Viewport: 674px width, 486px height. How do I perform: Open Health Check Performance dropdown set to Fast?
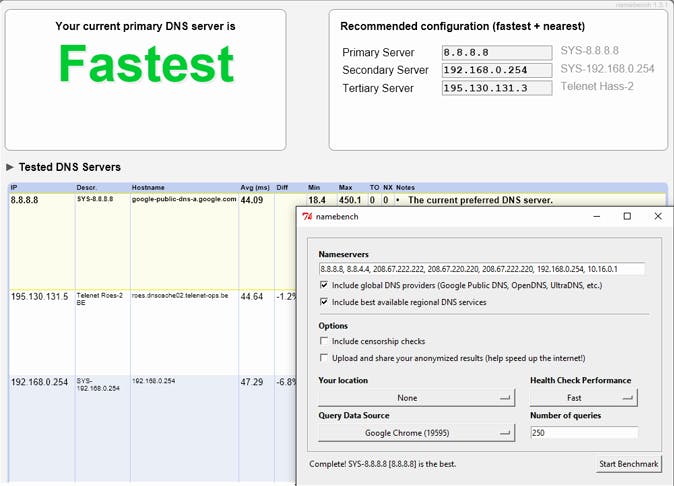(583, 398)
